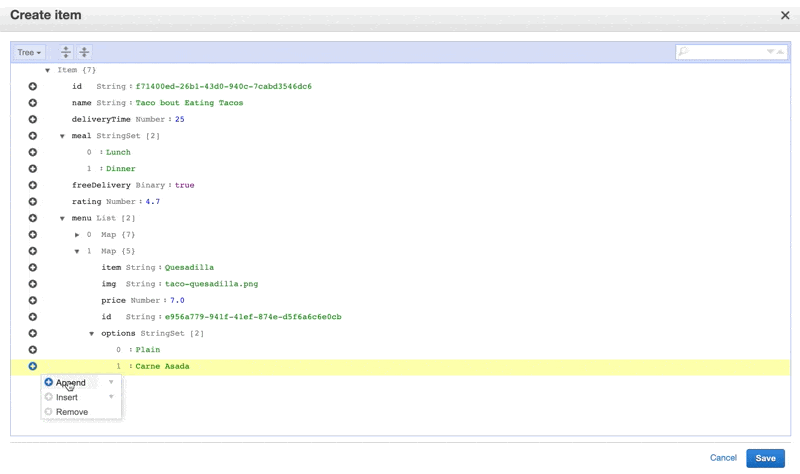The height and width of the screenshot is (474, 800).
Task: Edit the meal value Dinner
Action: click(121, 168)
